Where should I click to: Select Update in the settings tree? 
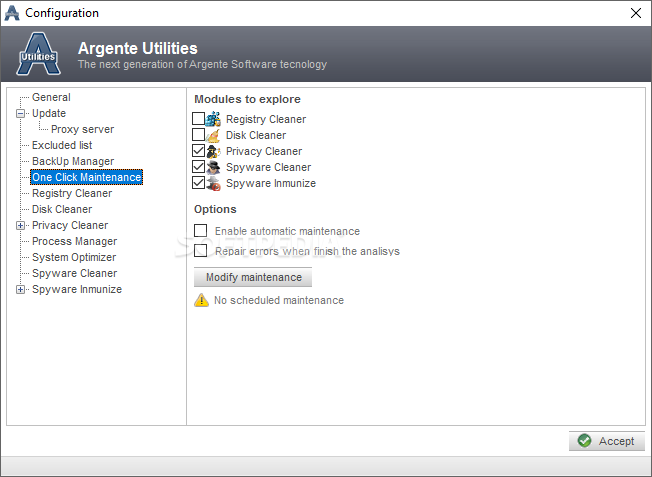coord(49,113)
